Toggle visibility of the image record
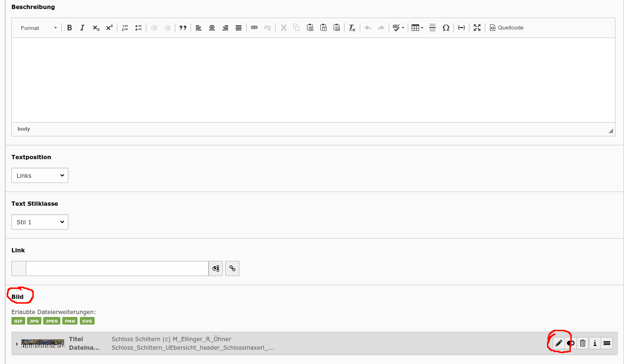The height and width of the screenshot is (364, 624). [571, 343]
